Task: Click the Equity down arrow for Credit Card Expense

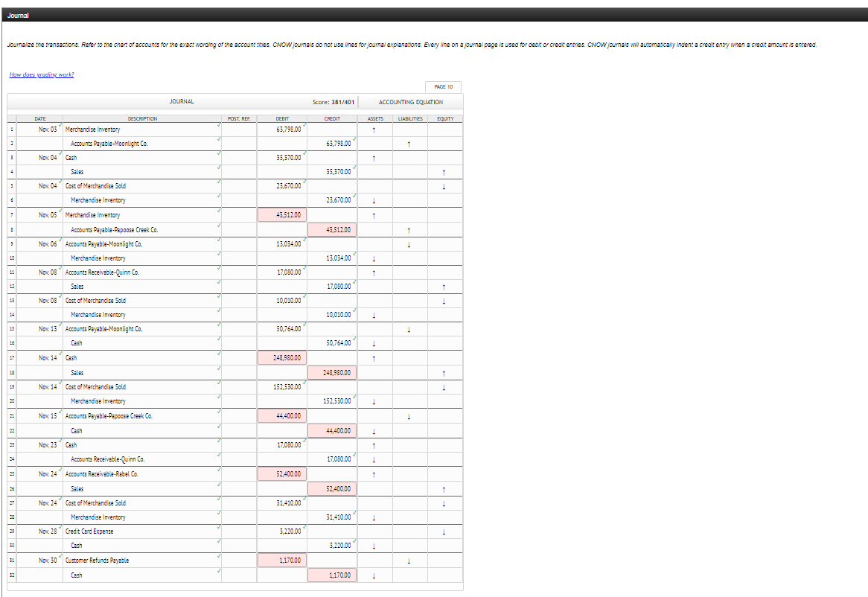Action: [x=444, y=532]
